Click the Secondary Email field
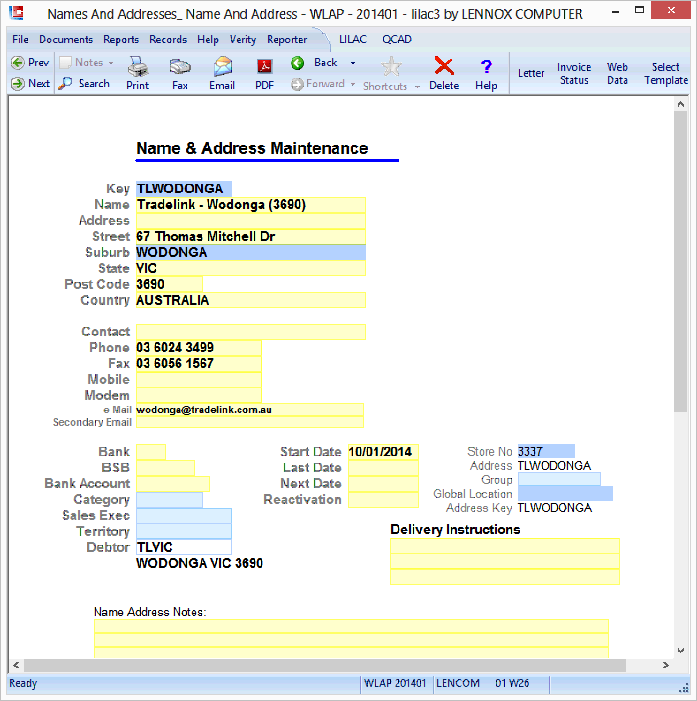697x701 pixels. tap(250, 422)
